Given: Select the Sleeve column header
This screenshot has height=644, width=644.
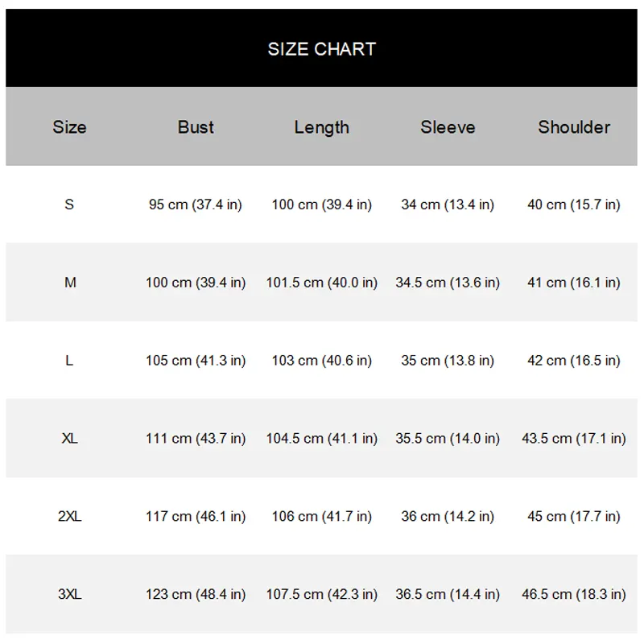Looking at the screenshot, I should [x=448, y=127].
